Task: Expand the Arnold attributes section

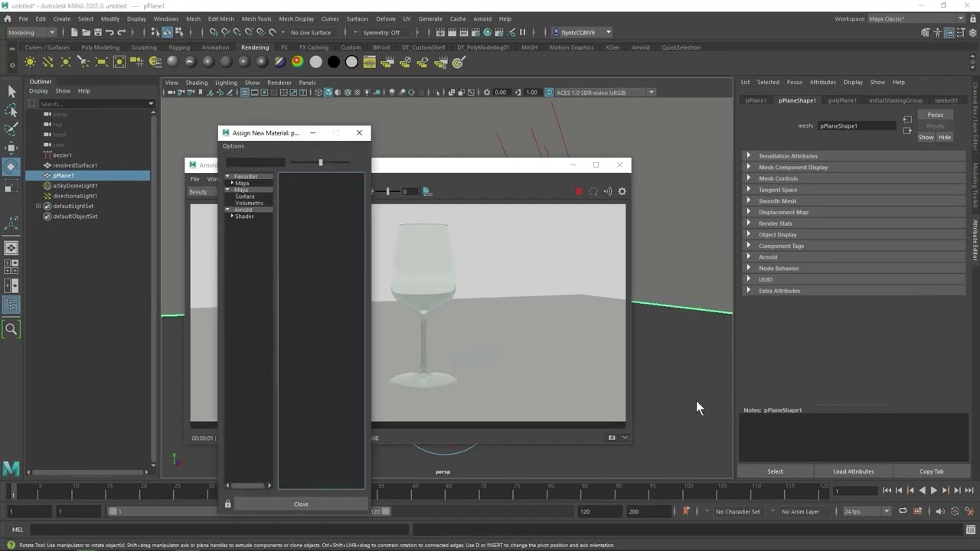Action: pos(854,257)
